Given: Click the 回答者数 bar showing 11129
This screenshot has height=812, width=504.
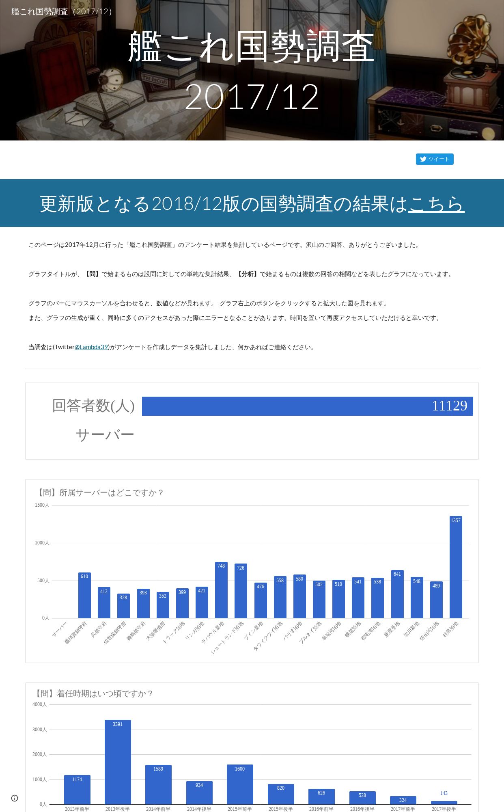Looking at the screenshot, I should coord(308,406).
